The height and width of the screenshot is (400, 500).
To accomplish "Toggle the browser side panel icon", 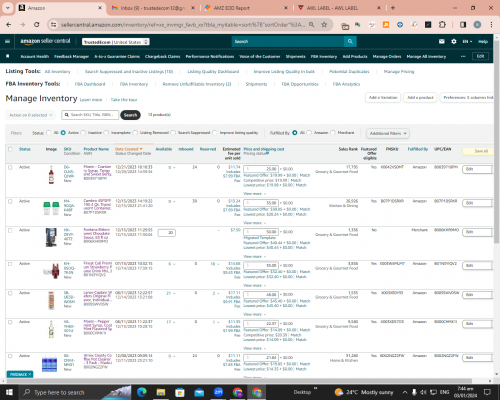I will click(x=463, y=24).
